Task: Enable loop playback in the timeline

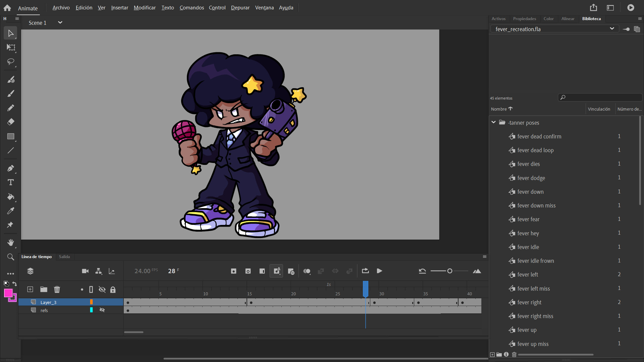Action: coord(365,271)
